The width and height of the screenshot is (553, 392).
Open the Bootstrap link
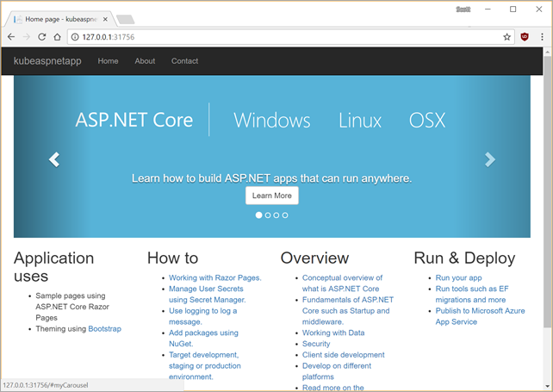click(105, 328)
